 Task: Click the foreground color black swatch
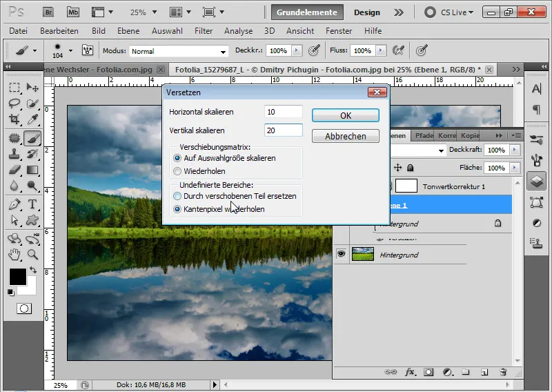(x=18, y=277)
